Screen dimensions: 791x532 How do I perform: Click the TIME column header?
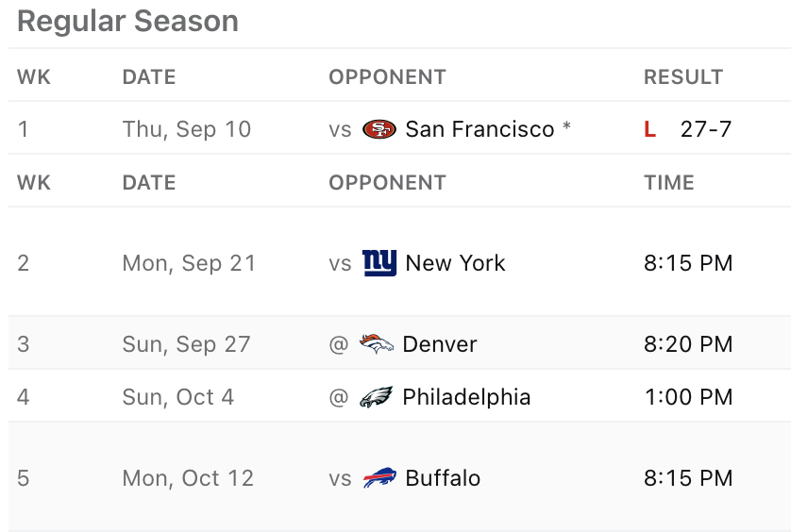click(669, 183)
